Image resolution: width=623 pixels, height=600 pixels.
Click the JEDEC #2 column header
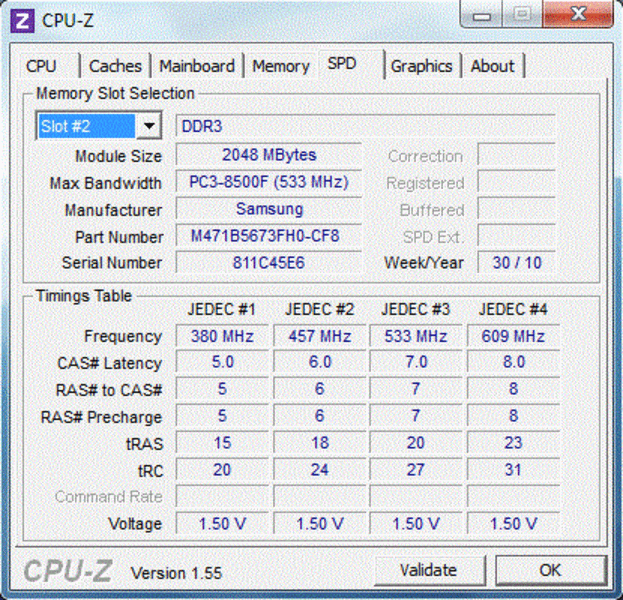click(x=319, y=309)
